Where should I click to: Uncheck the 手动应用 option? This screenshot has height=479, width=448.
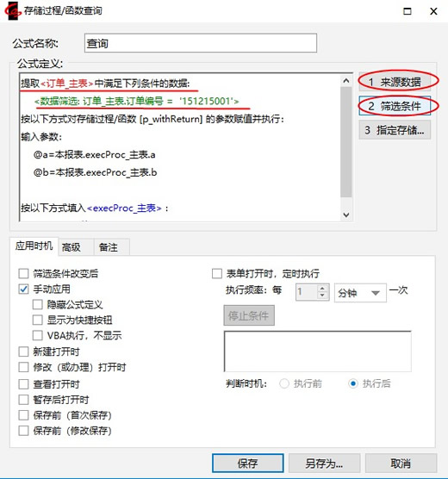(x=23, y=289)
